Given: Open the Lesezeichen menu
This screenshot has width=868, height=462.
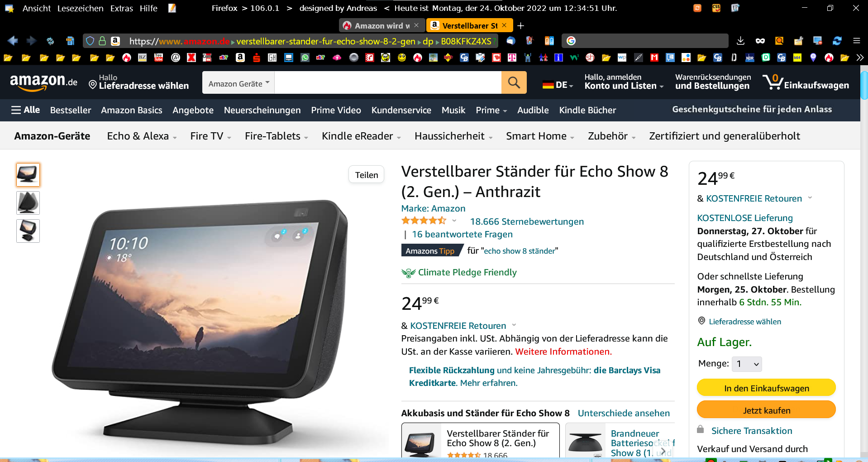Looking at the screenshot, I should (x=80, y=8).
